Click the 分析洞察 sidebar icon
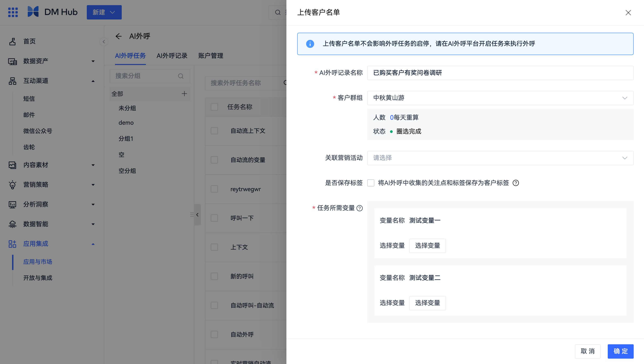 tap(12, 204)
